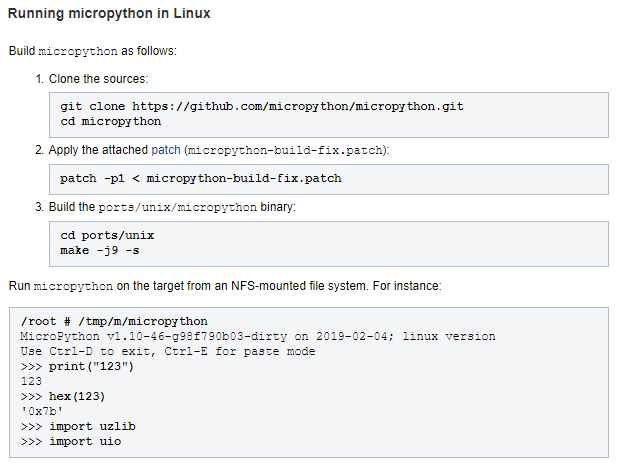617x465 pixels.
Task: Click the '0x7b' output line
Action: pos(42,411)
